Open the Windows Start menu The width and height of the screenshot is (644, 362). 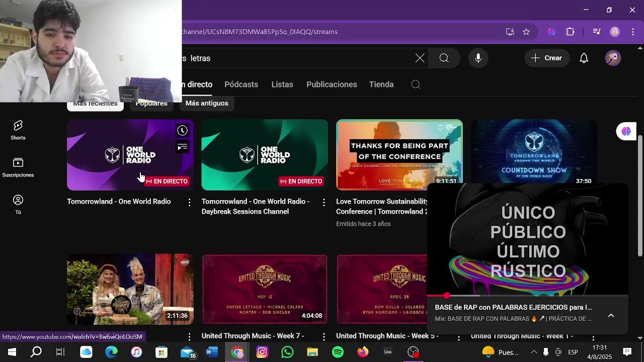(x=12, y=352)
